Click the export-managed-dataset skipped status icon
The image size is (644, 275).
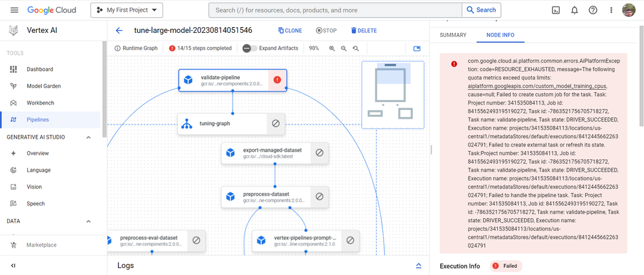[x=320, y=152]
